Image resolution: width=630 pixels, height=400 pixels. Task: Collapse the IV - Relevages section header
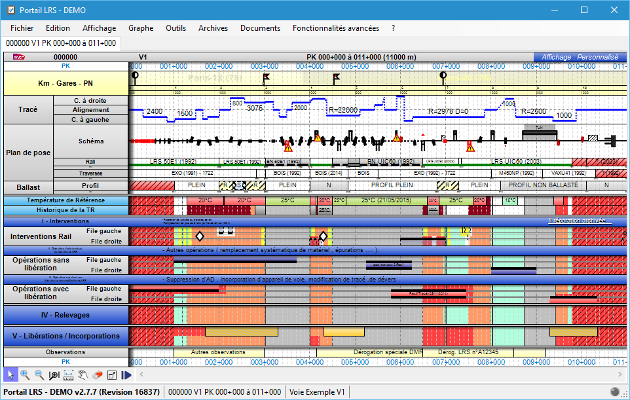pyautogui.click(x=65, y=314)
